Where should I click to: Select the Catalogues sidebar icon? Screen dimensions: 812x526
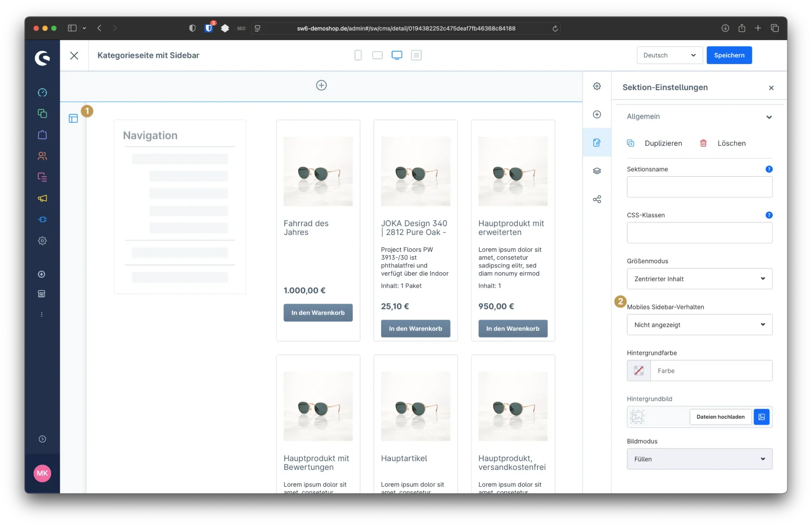(42, 114)
